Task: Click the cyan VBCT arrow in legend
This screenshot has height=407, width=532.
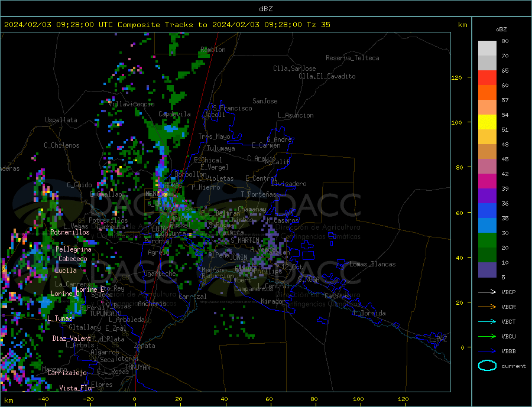Action: coord(487,321)
